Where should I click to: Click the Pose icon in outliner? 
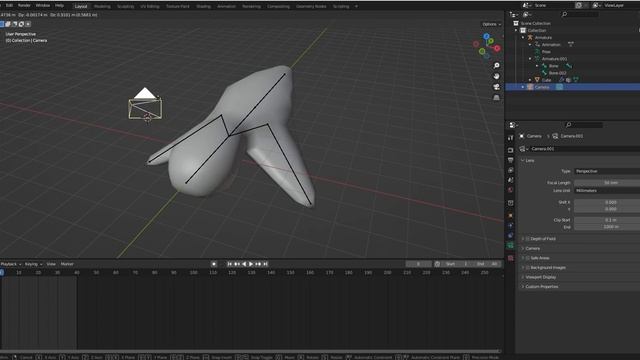pyautogui.click(x=537, y=51)
